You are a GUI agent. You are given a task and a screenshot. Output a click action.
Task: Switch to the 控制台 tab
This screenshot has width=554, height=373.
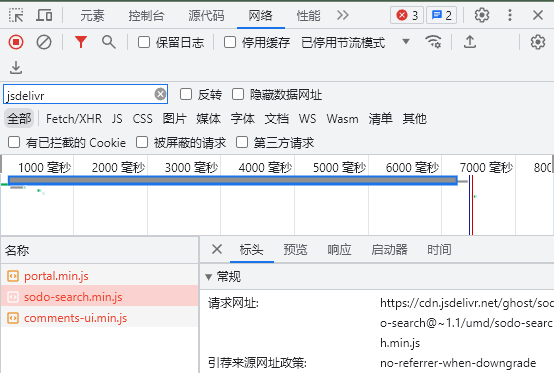coord(146,16)
